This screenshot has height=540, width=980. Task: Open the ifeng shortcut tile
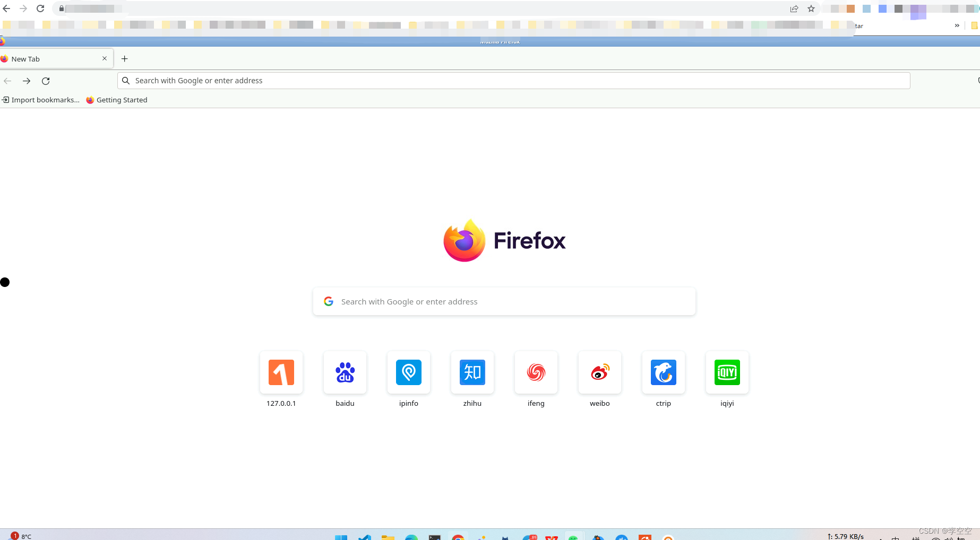[536, 372]
